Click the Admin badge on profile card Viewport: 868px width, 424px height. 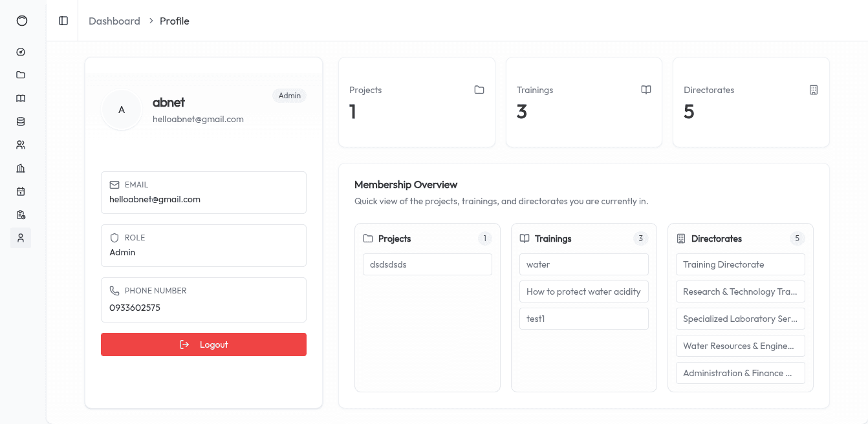tap(289, 95)
